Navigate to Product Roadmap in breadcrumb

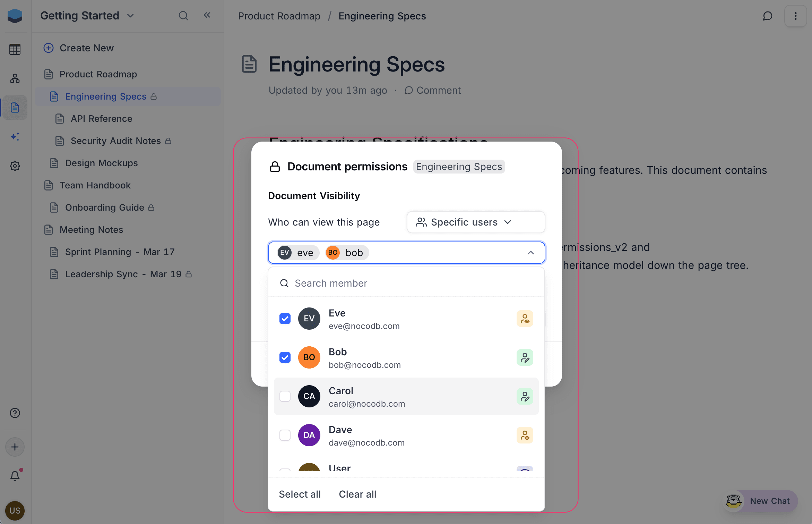[x=279, y=16]
